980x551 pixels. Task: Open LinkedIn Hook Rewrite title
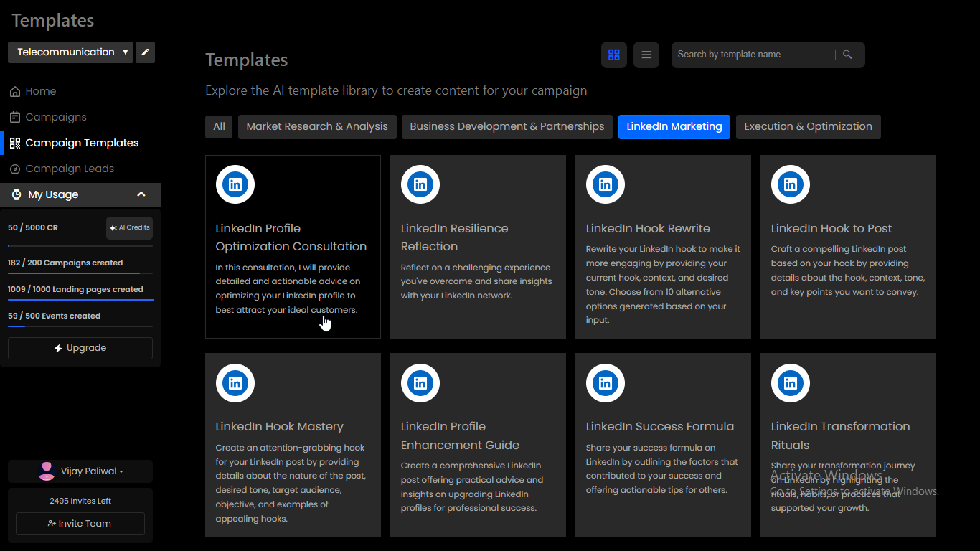click(648, 228)
